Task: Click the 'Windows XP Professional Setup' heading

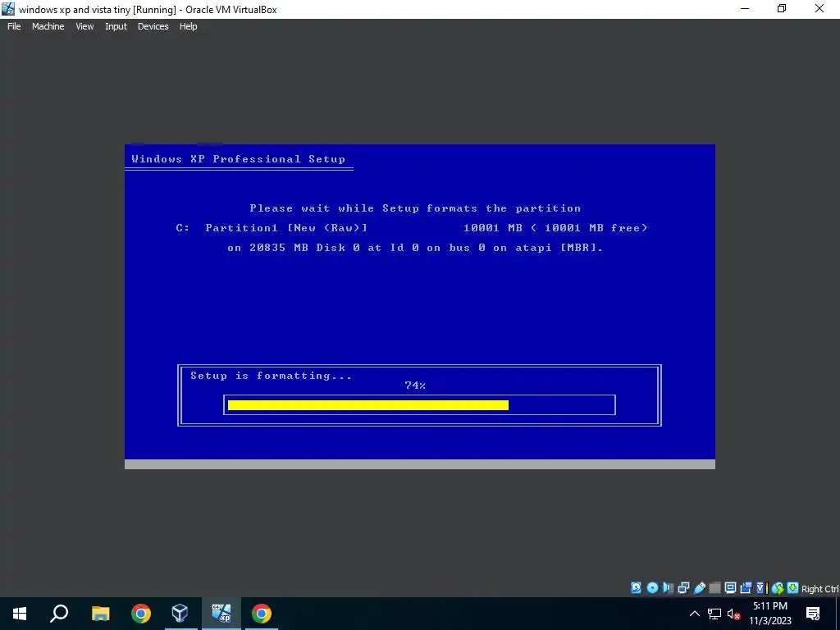Action: pos(239,159)
